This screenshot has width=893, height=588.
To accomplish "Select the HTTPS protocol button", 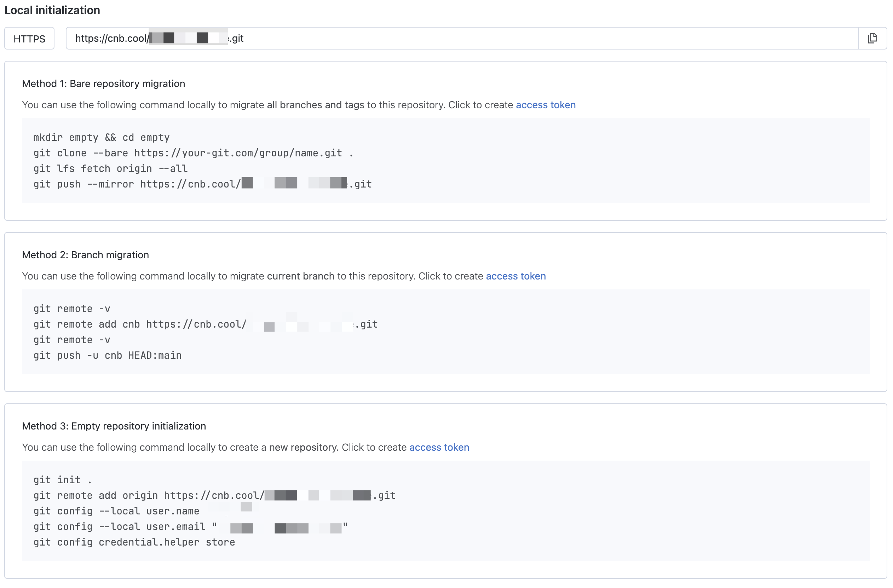I will click(x=29, y=39).
